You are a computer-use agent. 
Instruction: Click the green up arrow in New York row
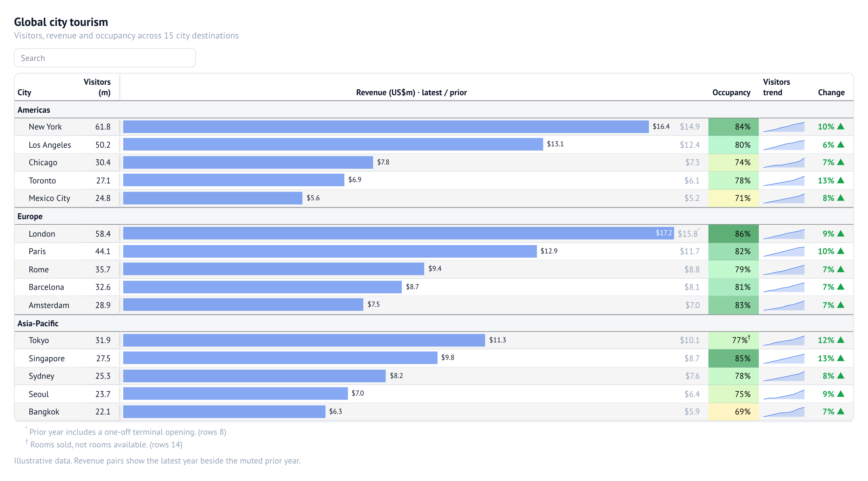pyautogui.click(x=841, y=127)
